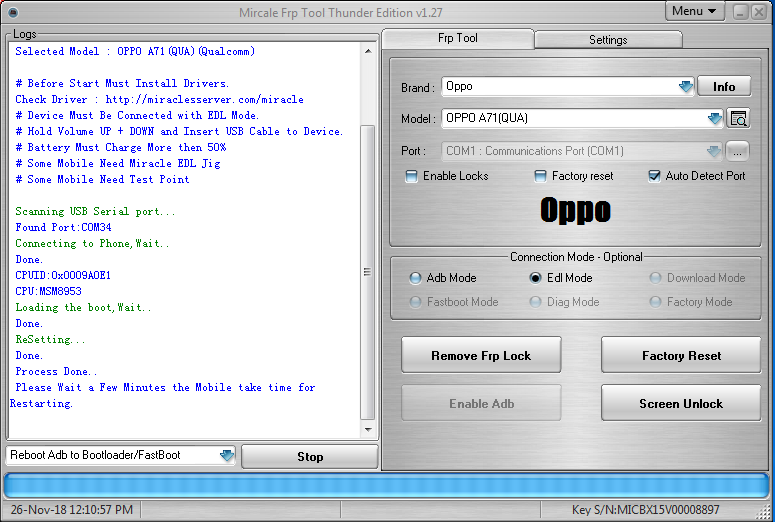This screenshot has width=775, height=522.
Task: Click the Info button
Action: pos(724,87)
